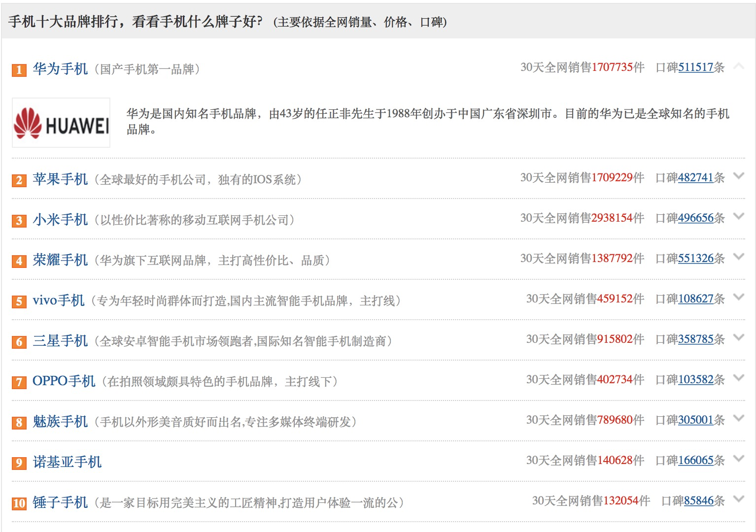This screenshot has height=532, width=756.
Task: Expand the 荣耀手机 row
Action: pyautogui.click(x=738, y=257)
